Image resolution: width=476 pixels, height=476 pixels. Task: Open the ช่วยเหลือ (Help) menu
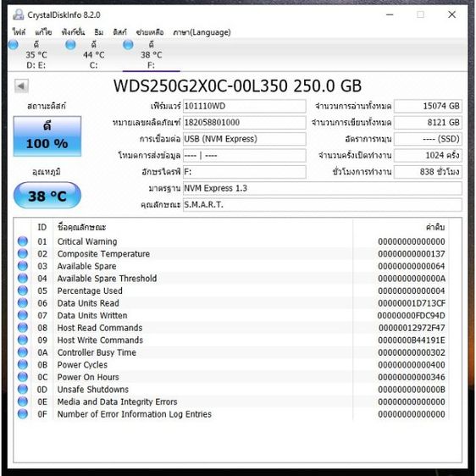click(150, 32)
